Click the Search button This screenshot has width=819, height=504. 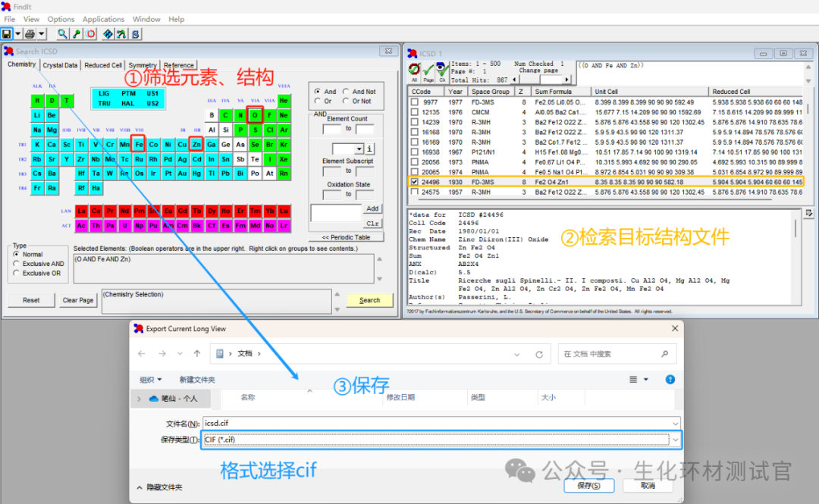point(369,300)
